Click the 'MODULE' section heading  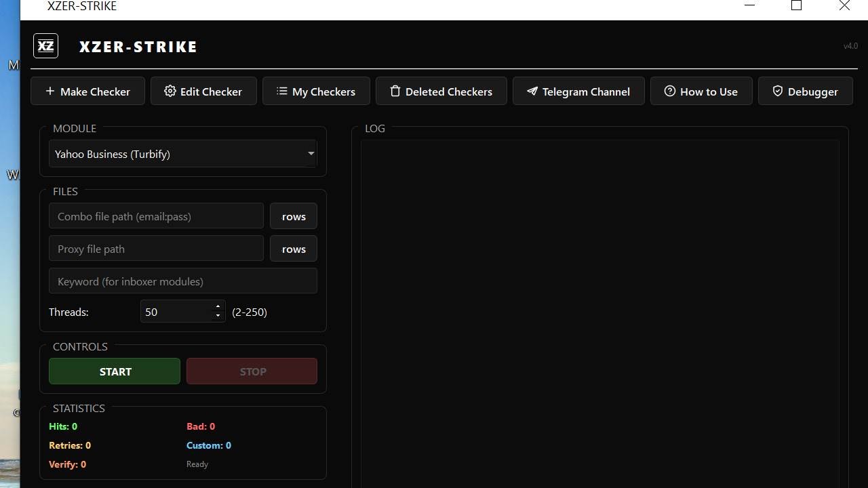pos(75,128)
